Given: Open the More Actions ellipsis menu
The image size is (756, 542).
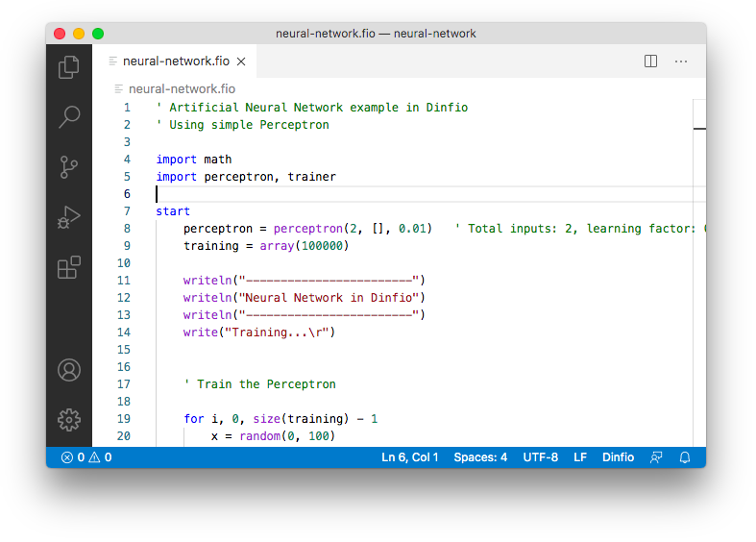Looking at the screenshot, I should (681, 62).
